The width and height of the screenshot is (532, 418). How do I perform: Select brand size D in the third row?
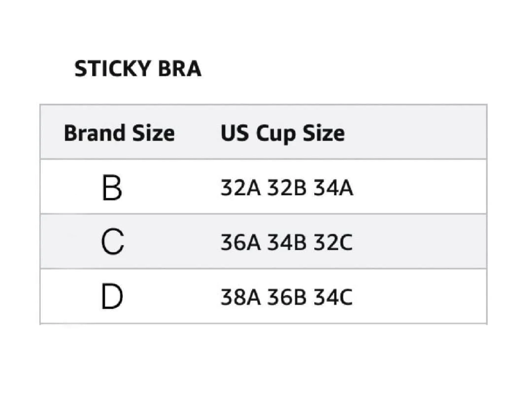[112, 298]
